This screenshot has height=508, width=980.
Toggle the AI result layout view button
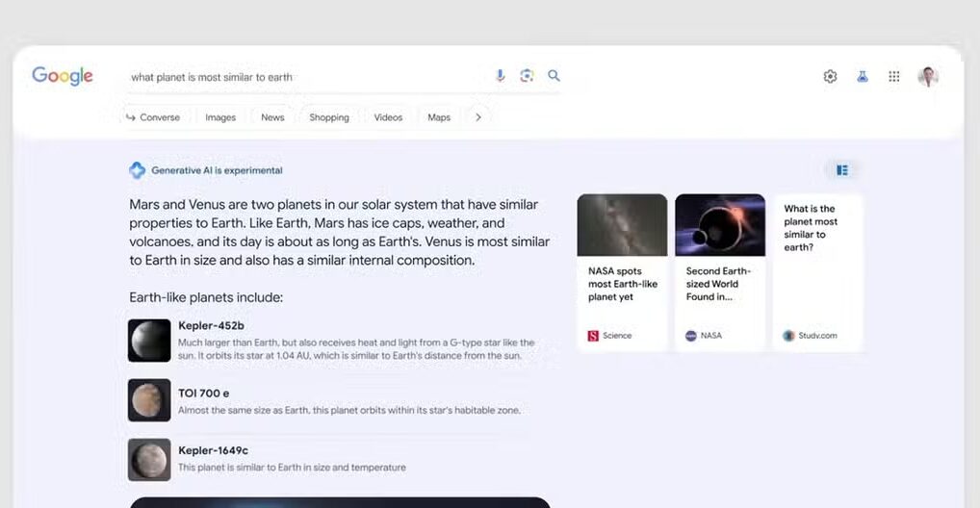(x=842, y=170)
